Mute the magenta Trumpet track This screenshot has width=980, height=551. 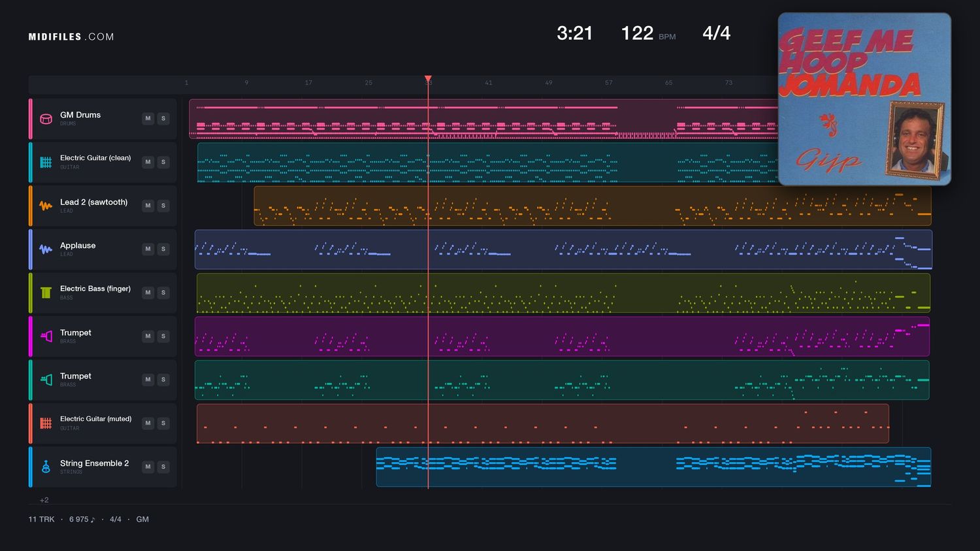(148, 336)
